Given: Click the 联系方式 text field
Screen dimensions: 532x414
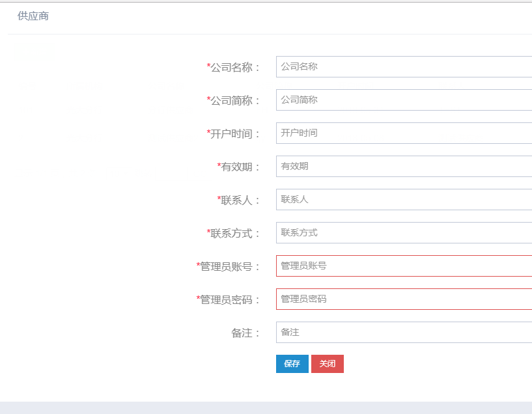Looking at the screenshot, I should tap(404, 233).
